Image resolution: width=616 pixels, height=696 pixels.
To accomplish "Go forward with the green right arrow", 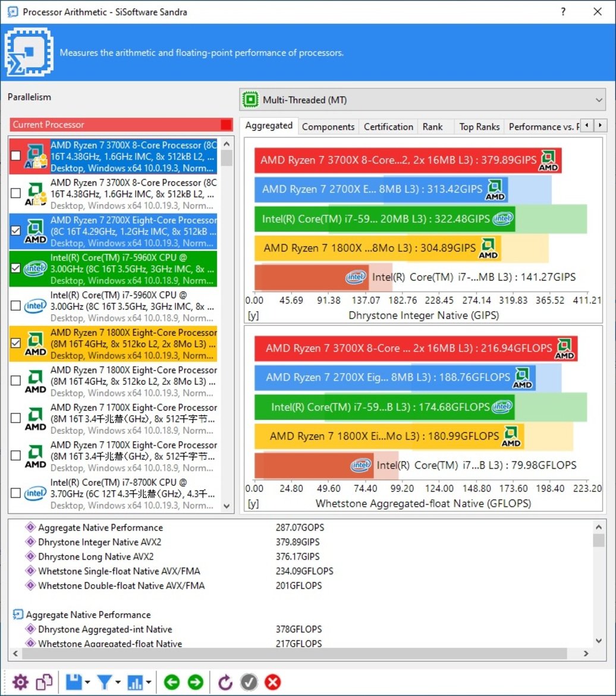I will click(195, 682).
